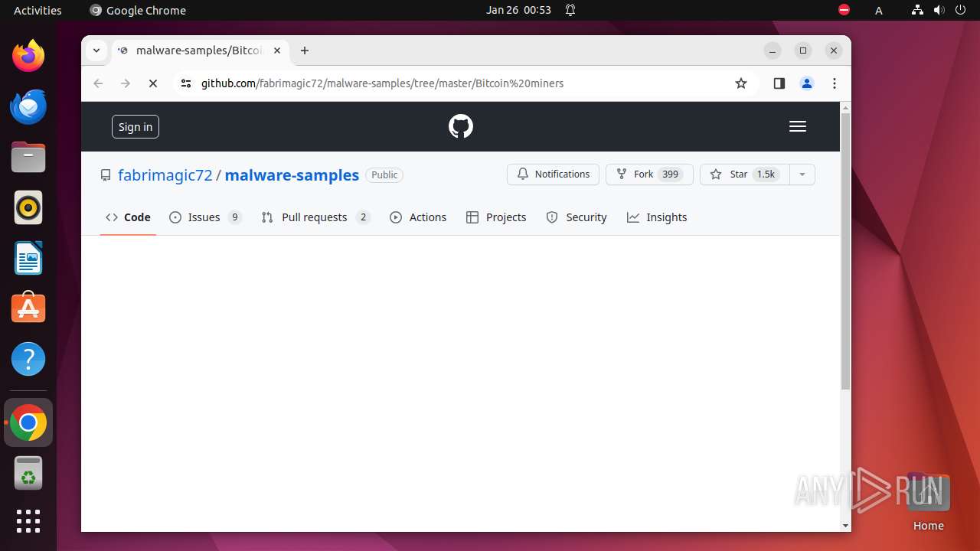This screenshot has width=980, height=551.
Task: Open the Issues tab
Action: click(x=205, y=217)
